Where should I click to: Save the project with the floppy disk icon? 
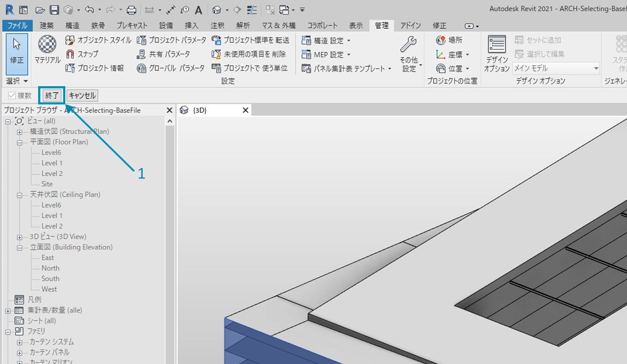click(54, 10)
